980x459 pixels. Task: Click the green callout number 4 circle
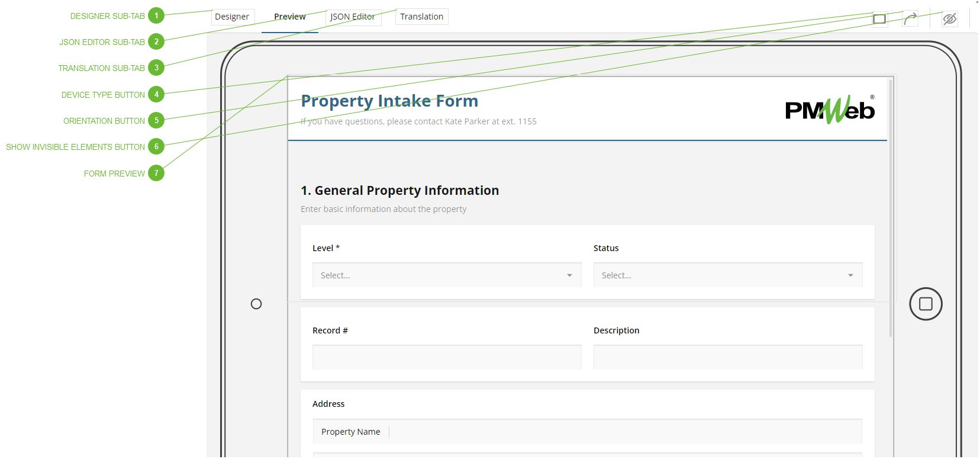(156, 94)
